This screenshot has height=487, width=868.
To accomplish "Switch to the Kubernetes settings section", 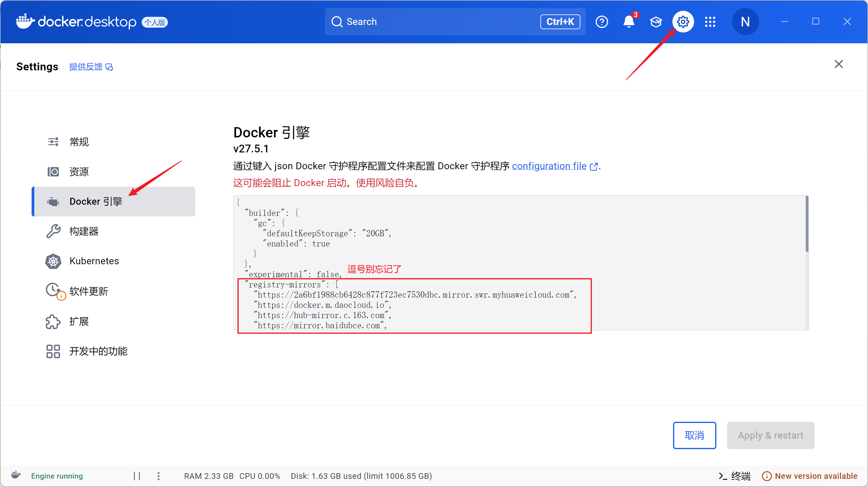I will (94, 261).
